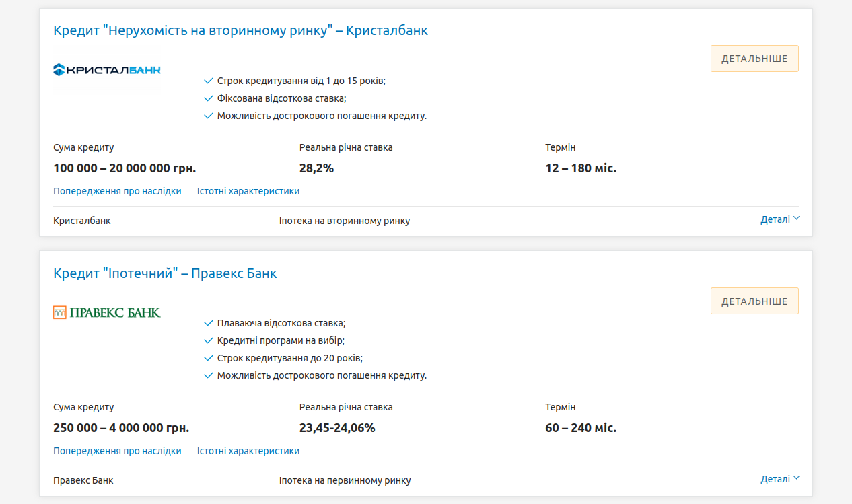The height and width of the screenshot is (504, 852).
Task: Click the Іпотека на вторинному ринку text
Action: click(x=345, y=221)
